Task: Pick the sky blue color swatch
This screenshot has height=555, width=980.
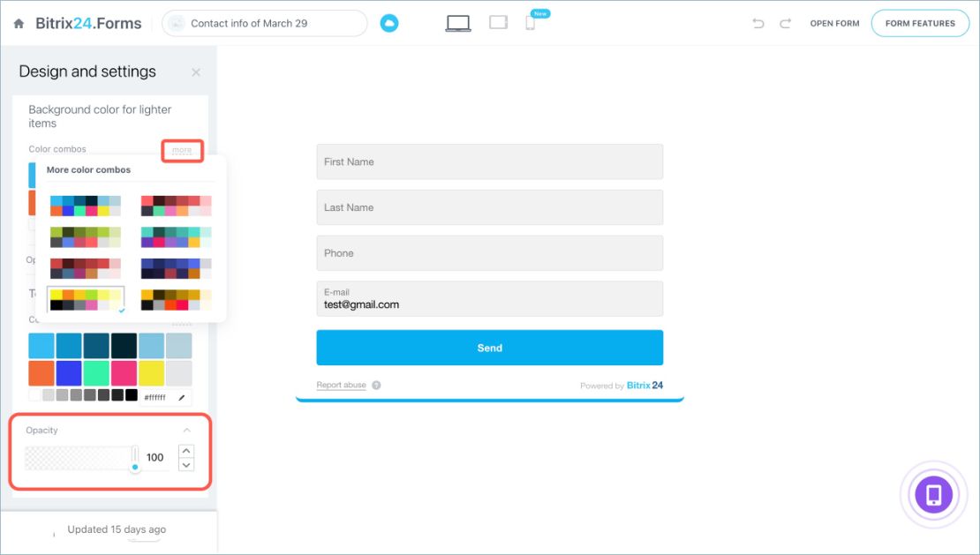Action: 41,346
